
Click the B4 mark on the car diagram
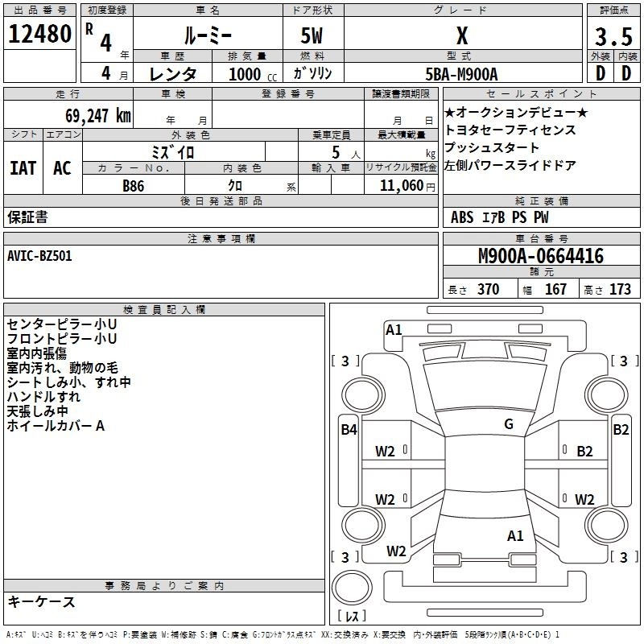[x=349, y=430]
